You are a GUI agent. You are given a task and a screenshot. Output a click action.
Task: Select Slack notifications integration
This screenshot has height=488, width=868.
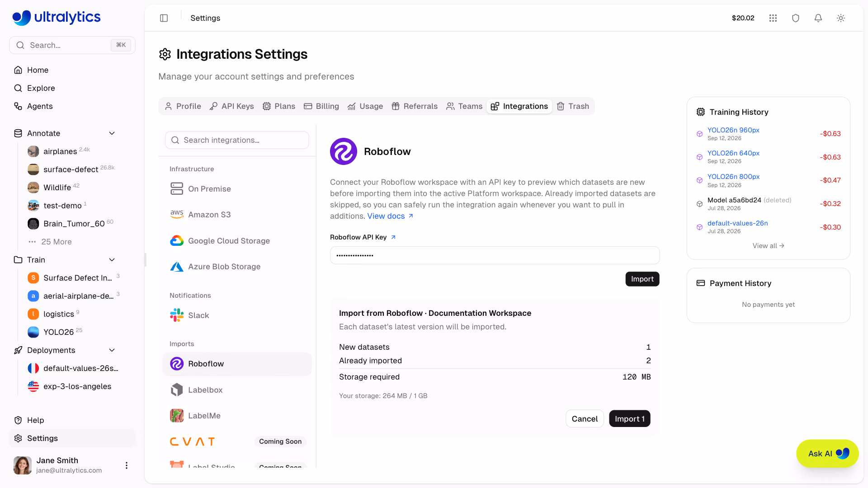(x=237, y=315)
